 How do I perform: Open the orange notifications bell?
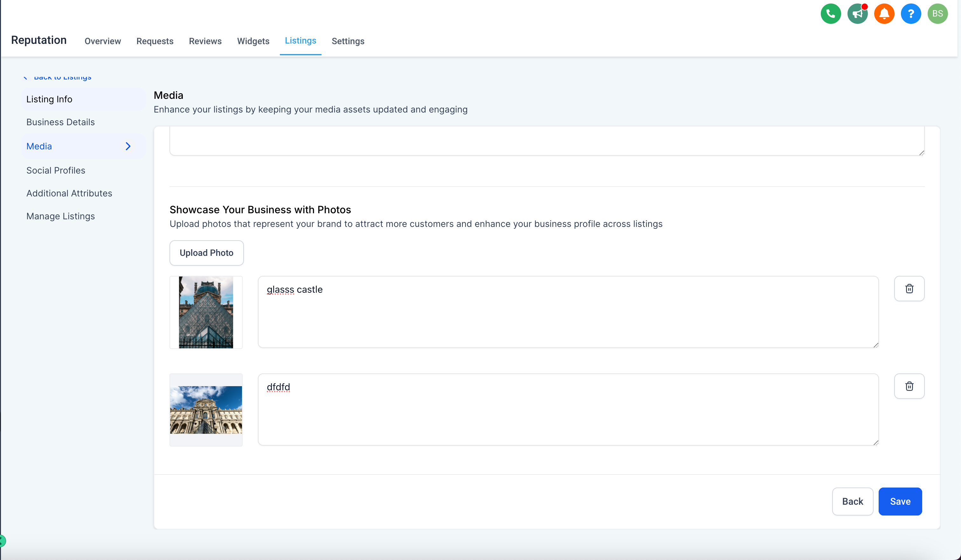pyautogui.click(x=884, y=14)
